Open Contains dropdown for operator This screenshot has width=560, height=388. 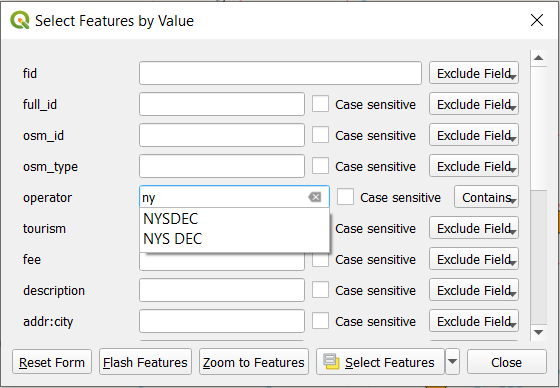click(x=486, y=197)
